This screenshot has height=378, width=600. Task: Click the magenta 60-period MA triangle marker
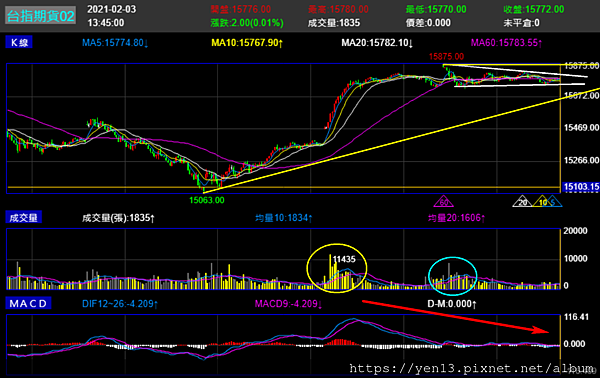coord(443,202)
